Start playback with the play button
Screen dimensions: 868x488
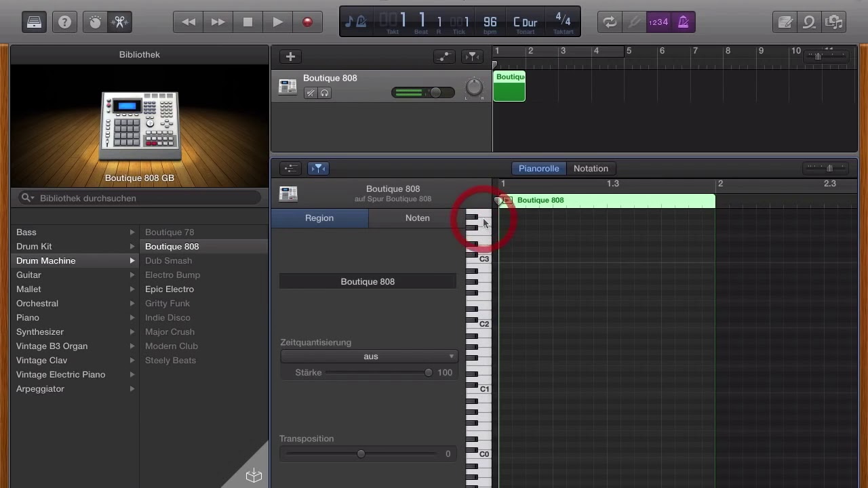(x=278, y=22)
